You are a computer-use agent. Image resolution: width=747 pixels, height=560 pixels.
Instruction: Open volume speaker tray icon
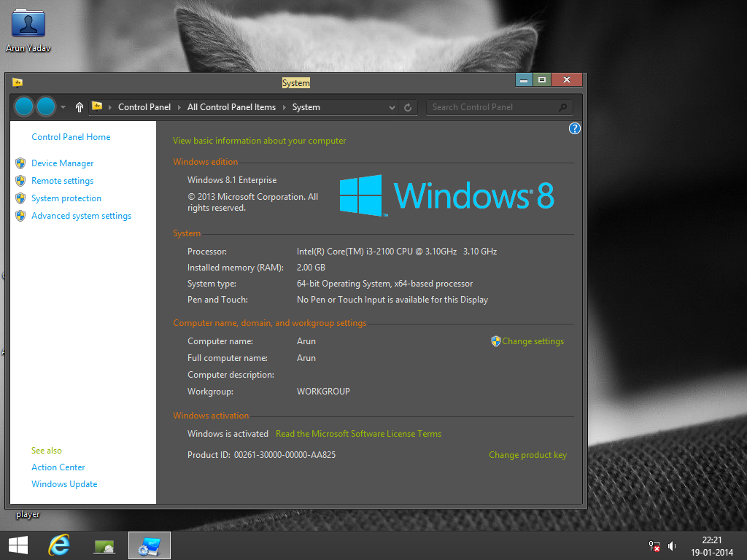[x=672, y=546]
